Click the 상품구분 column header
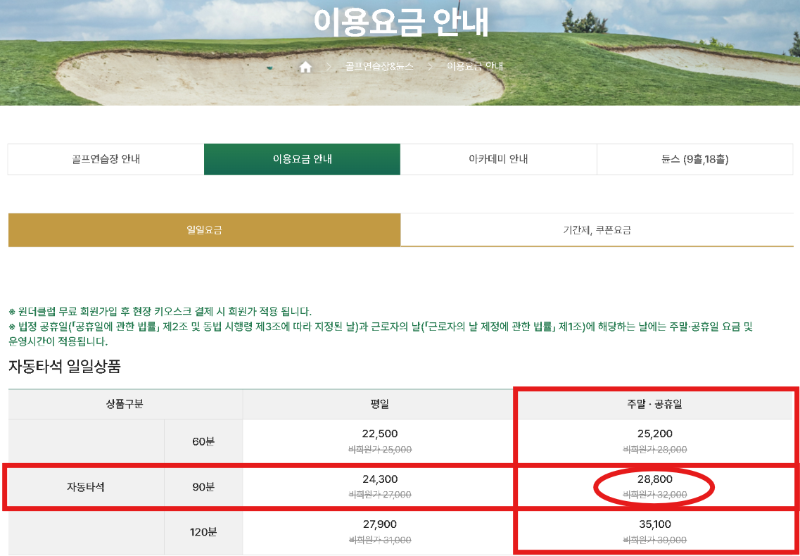Image resolution: width=800 pixels, height=556 pixels. click(x=125, y=405)
